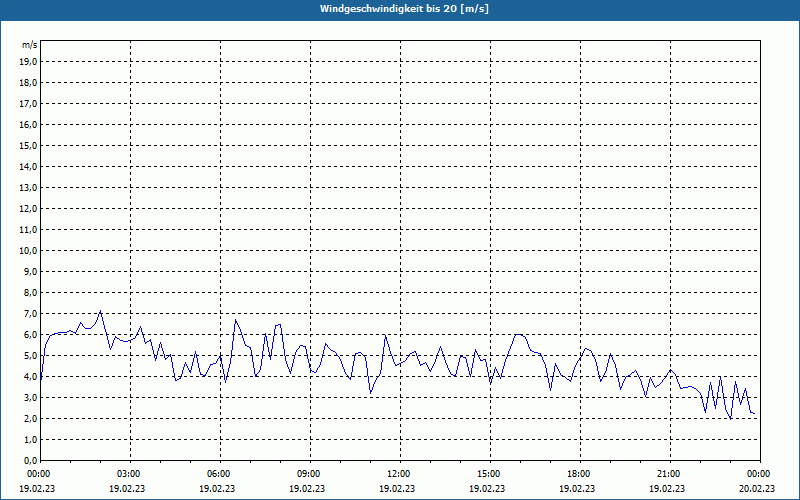
Task: Click the '20.02.23' date label
Action: (757, 489)
